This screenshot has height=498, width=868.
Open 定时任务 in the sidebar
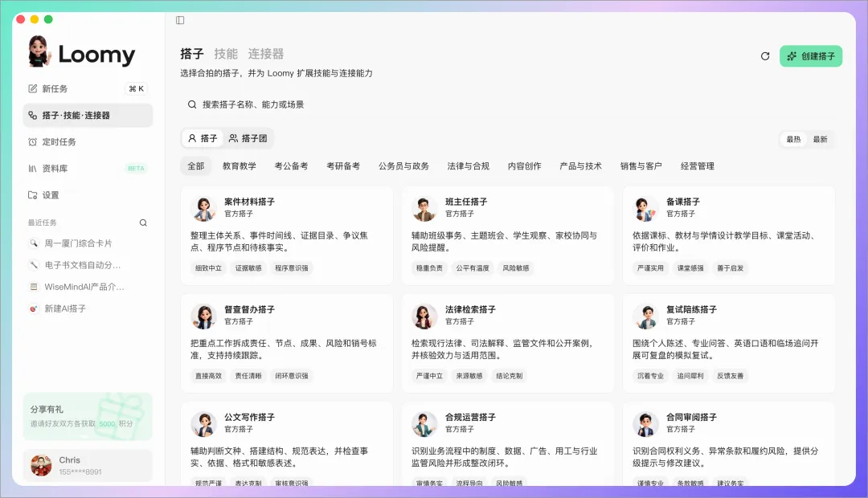coord(88,141)
